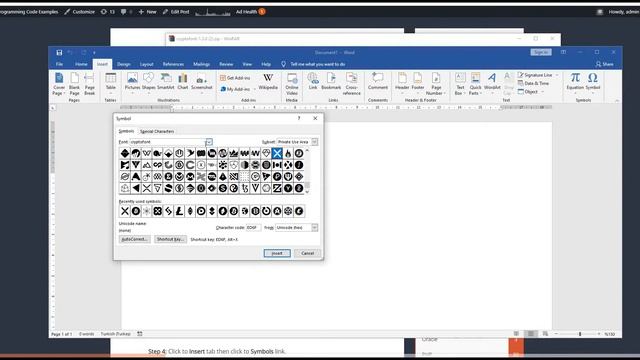This screenshot has height=360, width=640.
Task: Open Quick Parts
Action: point(475,84)
